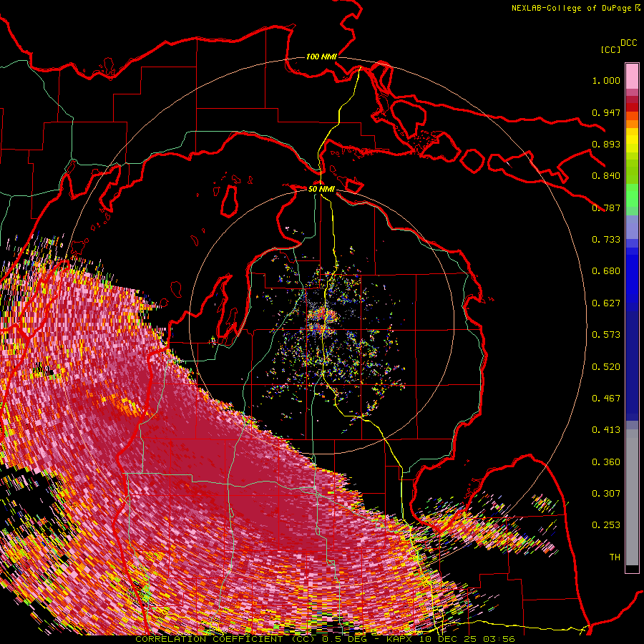Click the 0.627 legend value
644x644 pixels.
click(x=606, y=303)
